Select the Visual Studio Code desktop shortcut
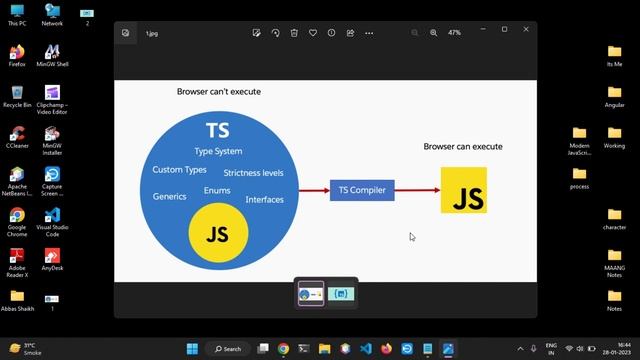This screenshot has height=360, width=640. coord(52,222)
